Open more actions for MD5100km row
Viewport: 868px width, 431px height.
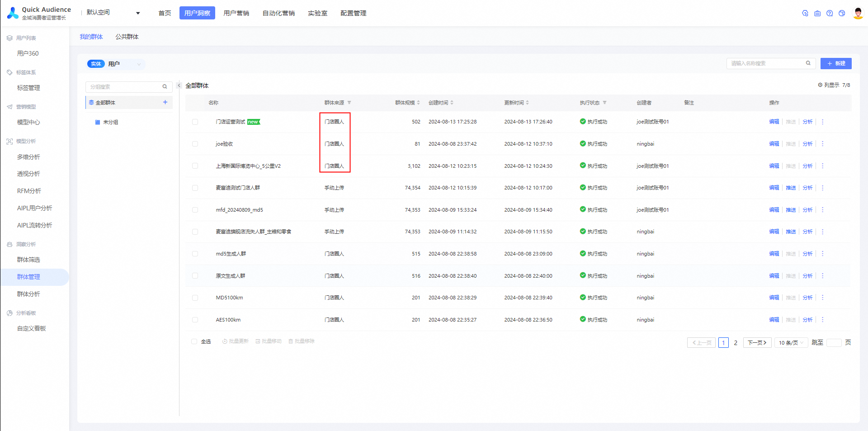coord(822,298)
